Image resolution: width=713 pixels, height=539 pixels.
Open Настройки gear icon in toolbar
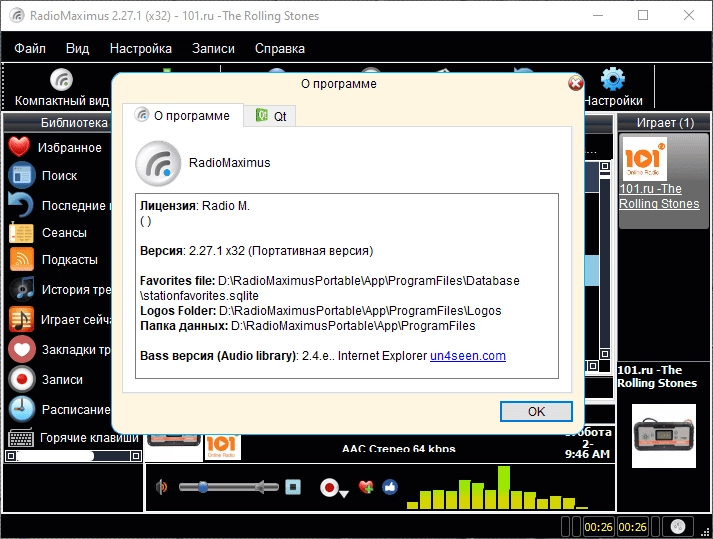coord(613,80)
